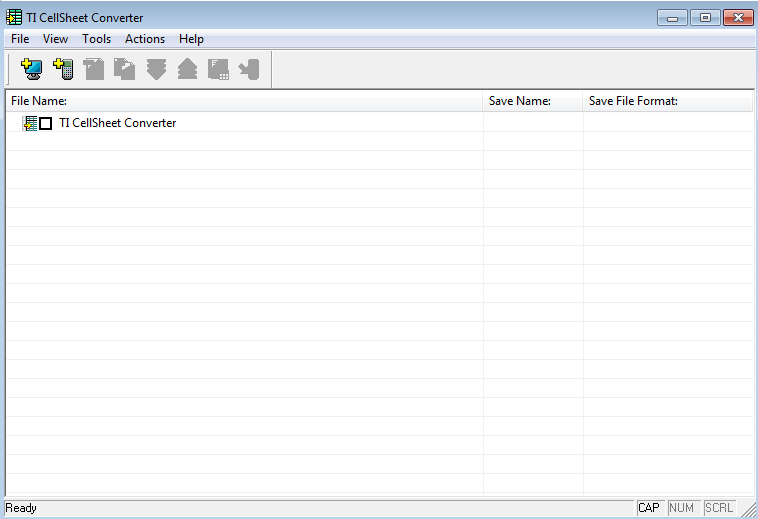Image resolution: width=758 pixels, height=519 pixels.
Task: Click the application icon in the title bar
Action: pos(14,17)
